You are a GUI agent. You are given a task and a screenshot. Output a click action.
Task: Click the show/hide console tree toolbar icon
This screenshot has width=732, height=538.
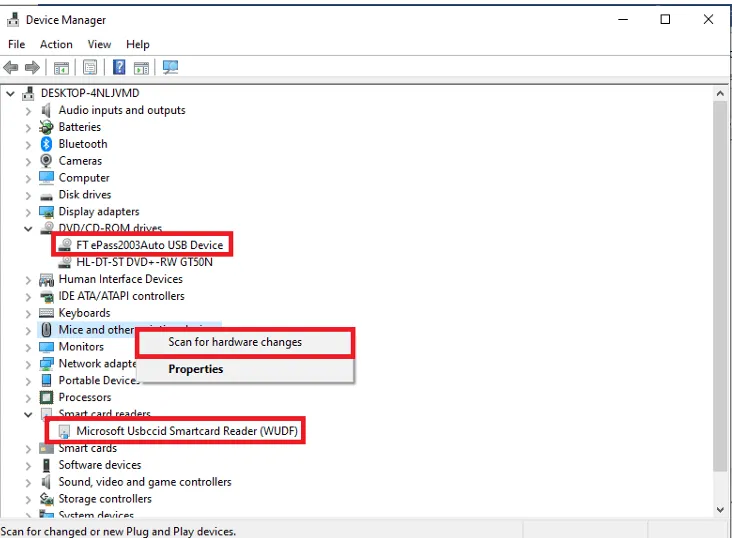(x=61, y=68)
